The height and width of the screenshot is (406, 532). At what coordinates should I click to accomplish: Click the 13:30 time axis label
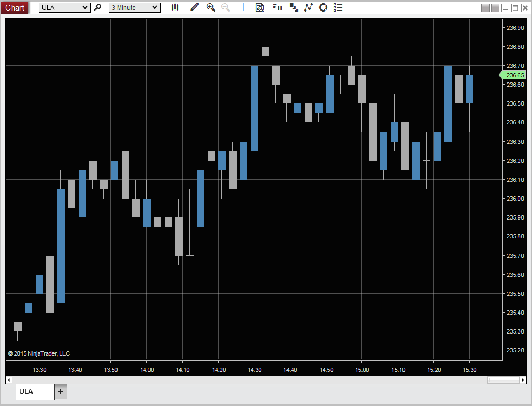39,370
